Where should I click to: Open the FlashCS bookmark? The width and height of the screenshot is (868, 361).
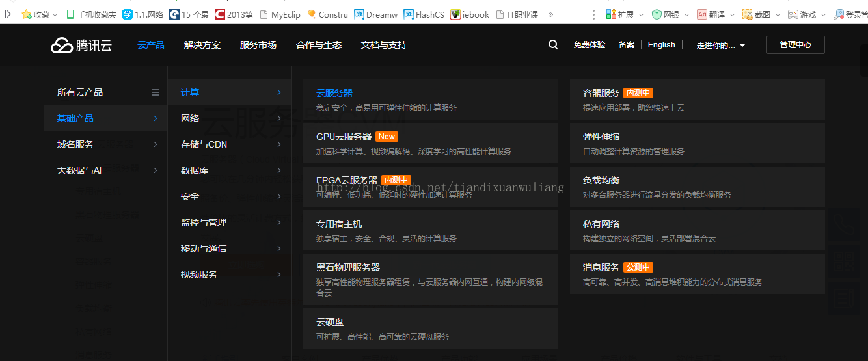pos(424,14)
